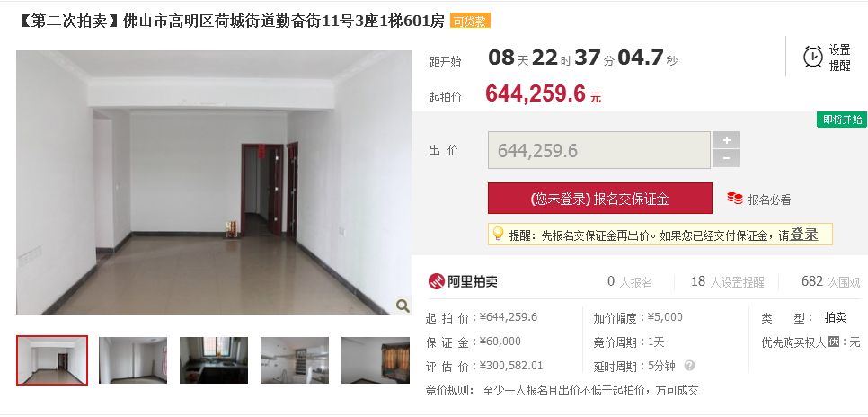Select the fourth kitchen shelf thumbnail

295,360
